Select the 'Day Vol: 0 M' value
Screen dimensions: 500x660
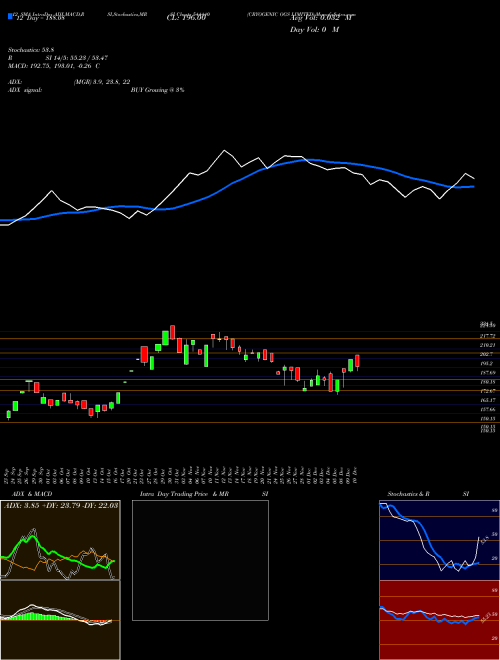(x=314, y=30)
